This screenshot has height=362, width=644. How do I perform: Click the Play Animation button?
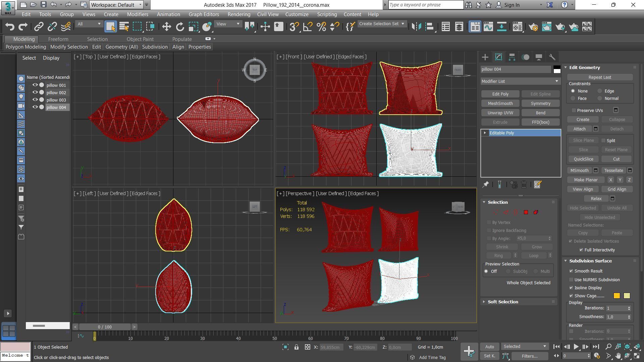(576, 347)
